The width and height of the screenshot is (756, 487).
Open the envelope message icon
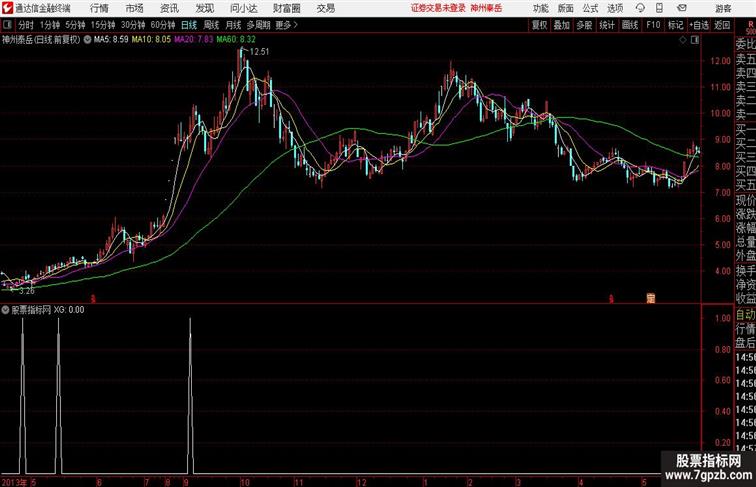[x=682, y=8]
